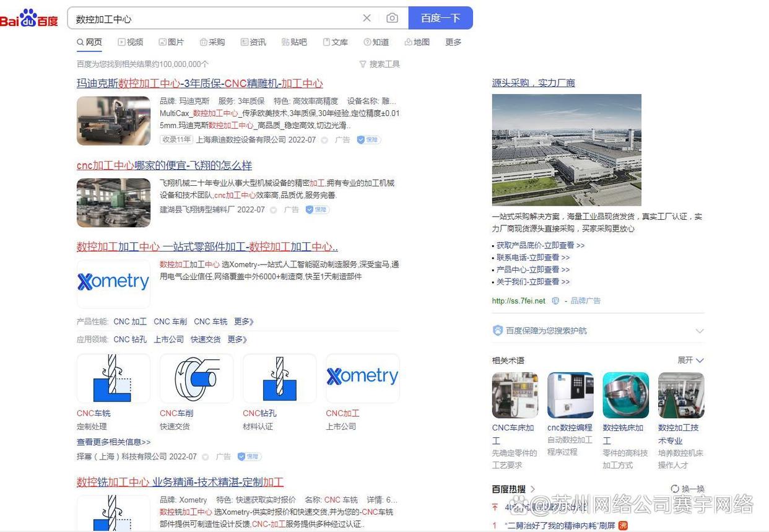The height and width of the screenshot is (532, 769).
Task: Open 源头采购，实力厂商 ad title
Action: click(533, 82)
